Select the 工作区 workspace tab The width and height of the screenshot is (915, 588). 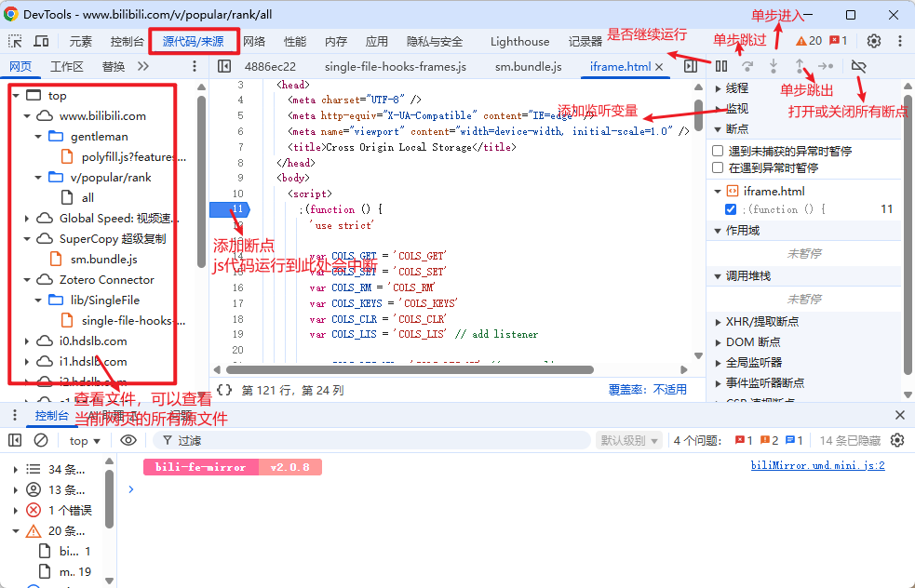tap(66, 66)
